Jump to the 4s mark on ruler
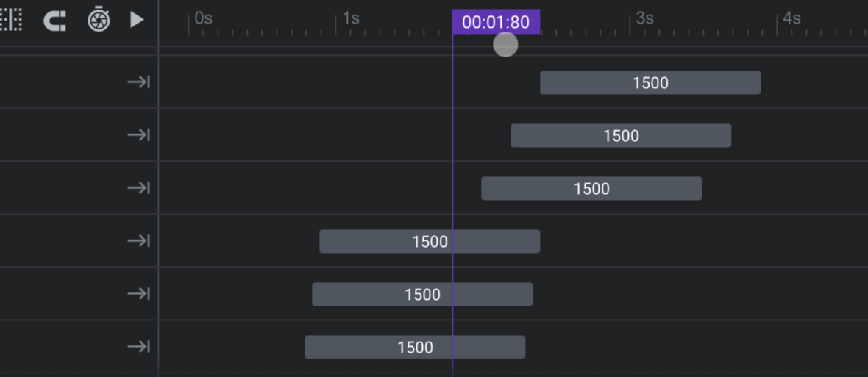868x377 pixels. tap(791, 18)
